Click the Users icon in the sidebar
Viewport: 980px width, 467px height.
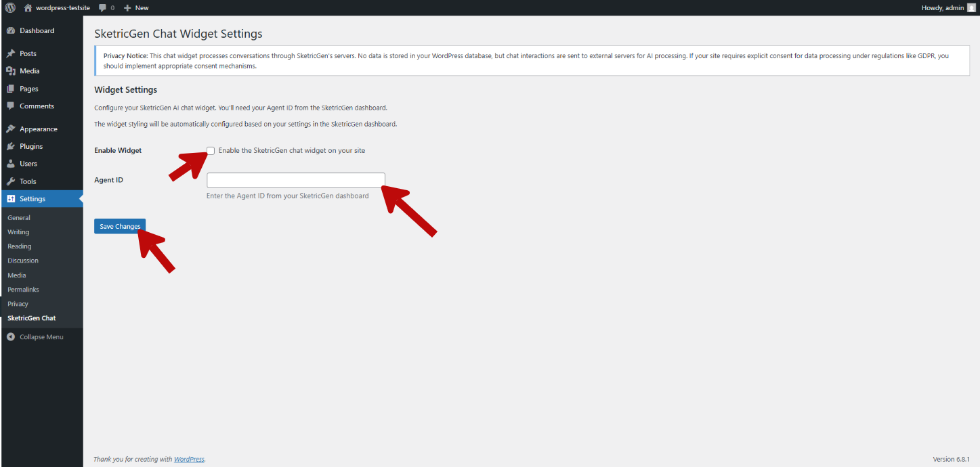pos(11,163)
